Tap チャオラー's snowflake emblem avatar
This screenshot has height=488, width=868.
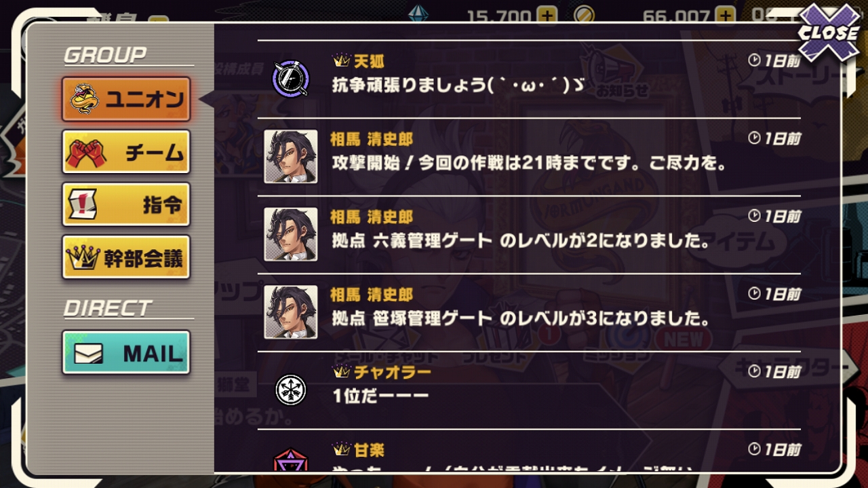click(x=291, y=390)
